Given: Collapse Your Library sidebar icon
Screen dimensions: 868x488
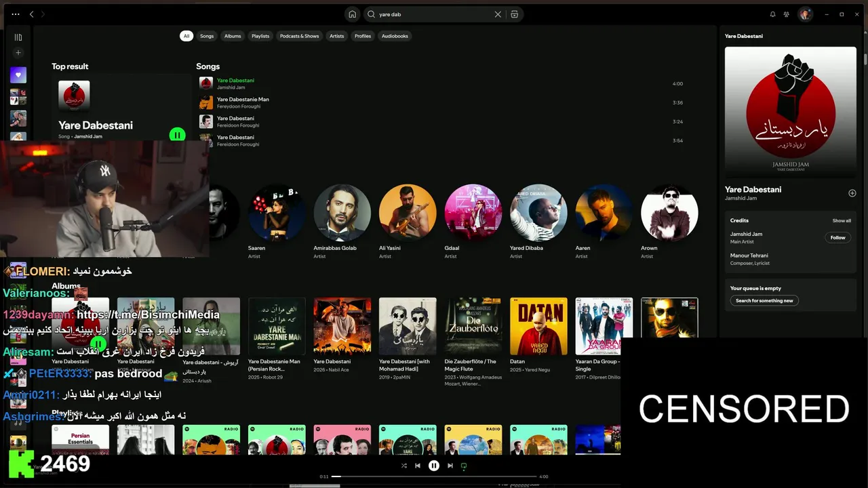Looking at the screenshot, I should (x=18, y=37).
